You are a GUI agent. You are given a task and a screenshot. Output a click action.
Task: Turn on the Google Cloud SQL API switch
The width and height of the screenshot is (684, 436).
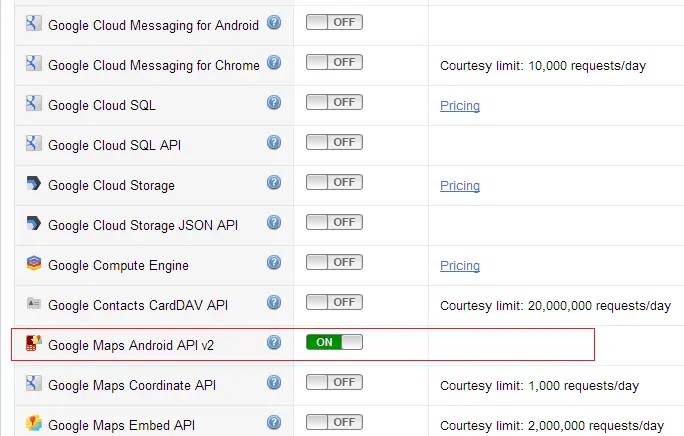[334, 142]
